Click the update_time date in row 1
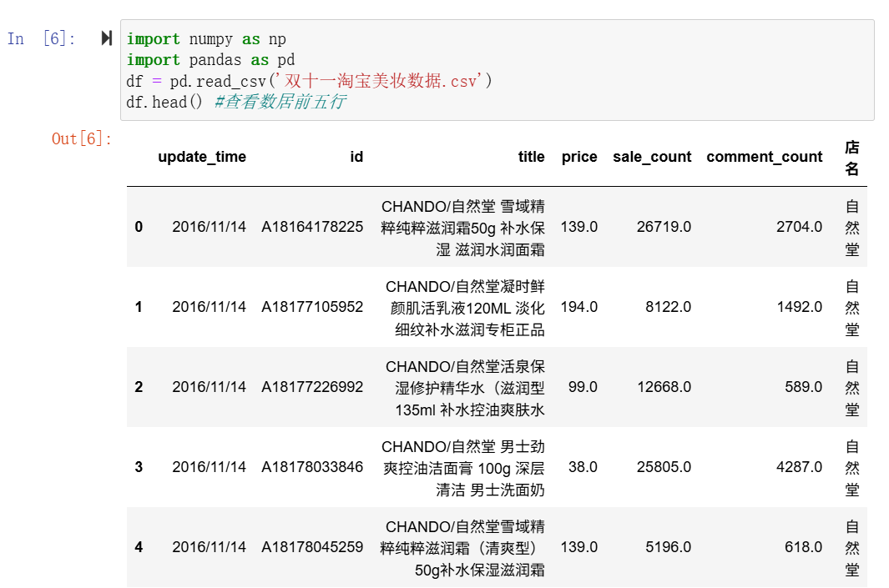 point(210,307)
